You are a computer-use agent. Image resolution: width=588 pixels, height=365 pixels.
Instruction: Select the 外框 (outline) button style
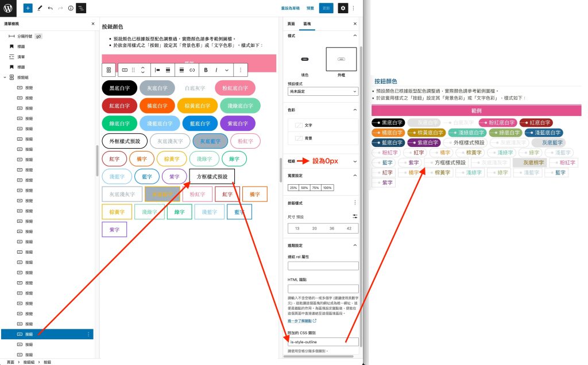[x=341, y=60]
